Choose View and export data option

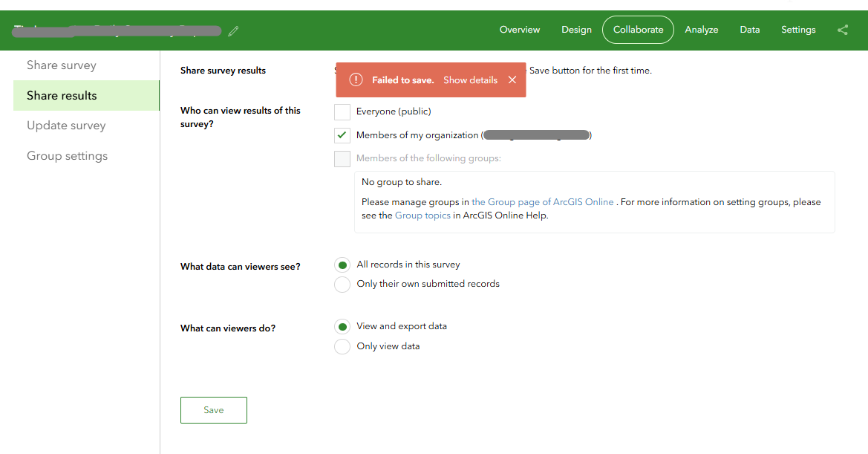342,327
